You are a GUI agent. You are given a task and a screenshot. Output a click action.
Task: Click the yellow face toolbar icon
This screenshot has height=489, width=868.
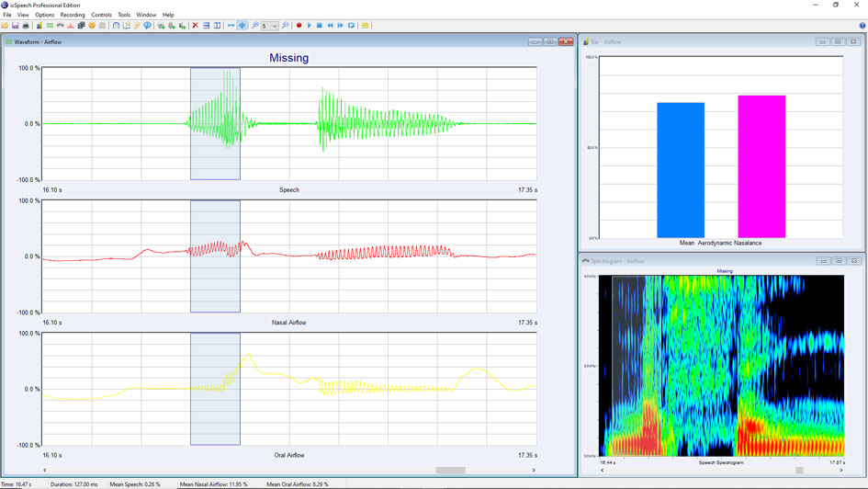coord(92,26)
